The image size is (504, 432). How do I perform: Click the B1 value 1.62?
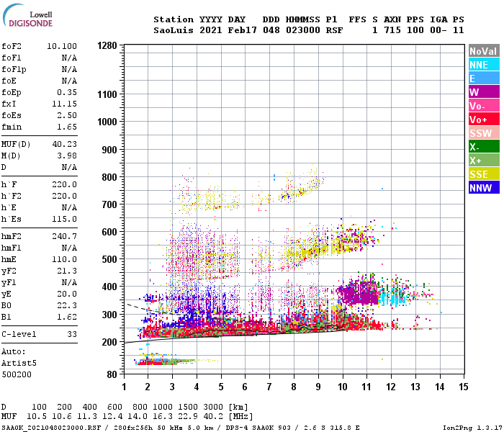pyautogui.click(x=67, y=317)
